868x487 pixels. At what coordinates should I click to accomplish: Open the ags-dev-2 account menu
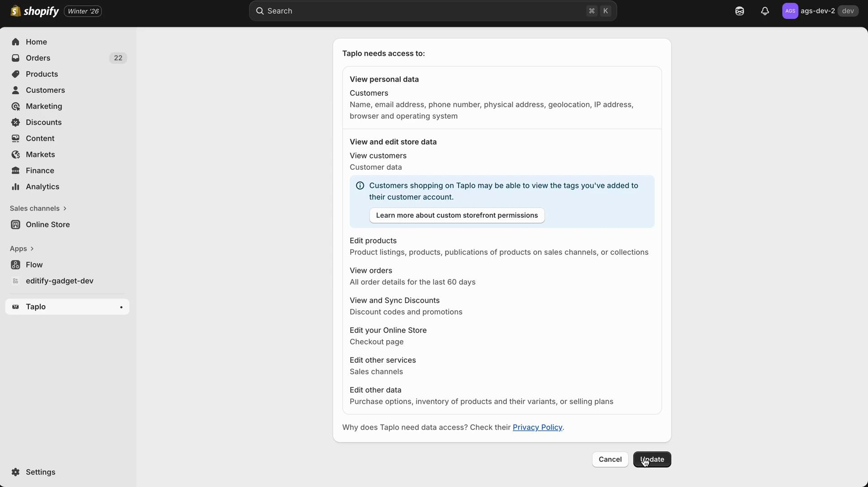(x=820, y=11)
